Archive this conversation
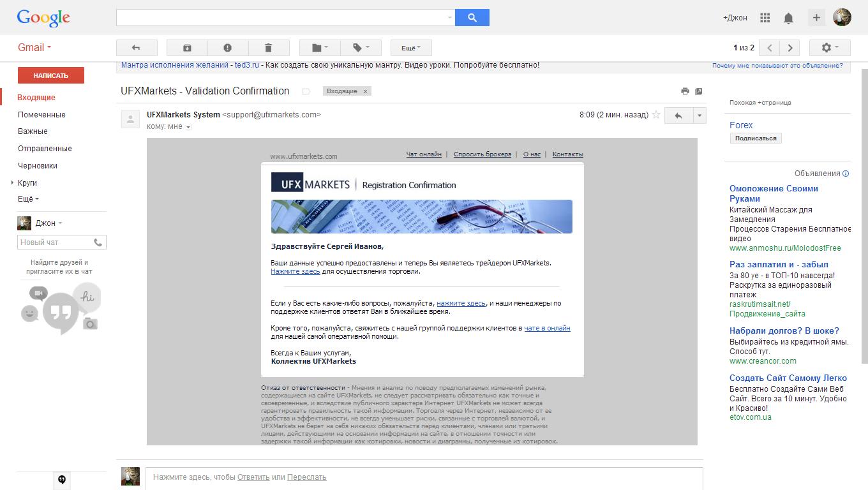Viewport: 868px width, 490px height. pyautogui.click(x=187, y=48)
